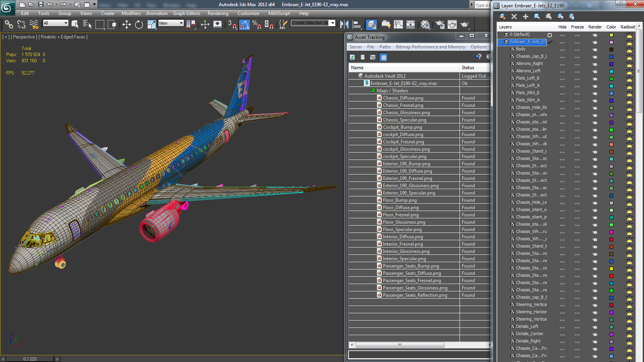This screenshot has height=362, width=644.
Task: Open reference coordinate system View dropdown
Action: point(171,23)
